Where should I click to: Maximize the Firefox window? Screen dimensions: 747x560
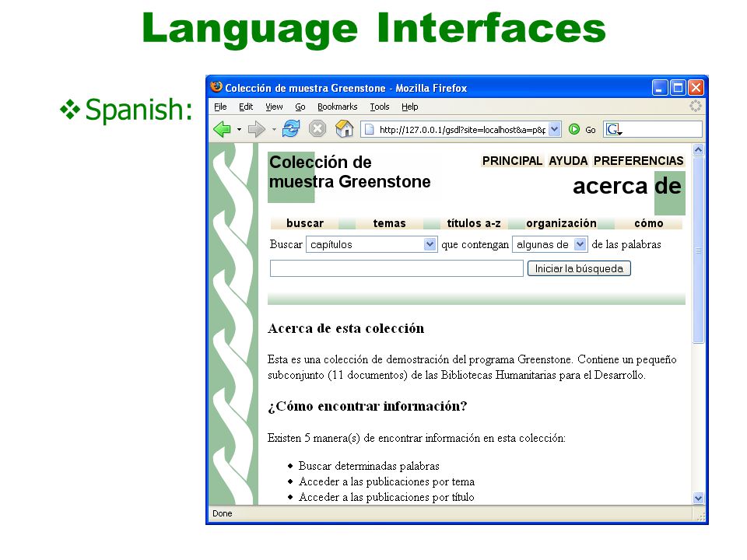click(x=678, y=88)
